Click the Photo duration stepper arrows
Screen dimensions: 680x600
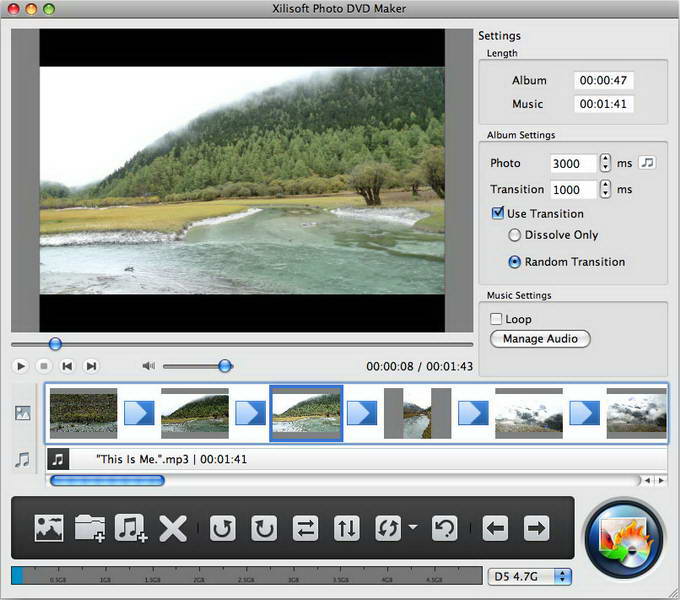605,163
